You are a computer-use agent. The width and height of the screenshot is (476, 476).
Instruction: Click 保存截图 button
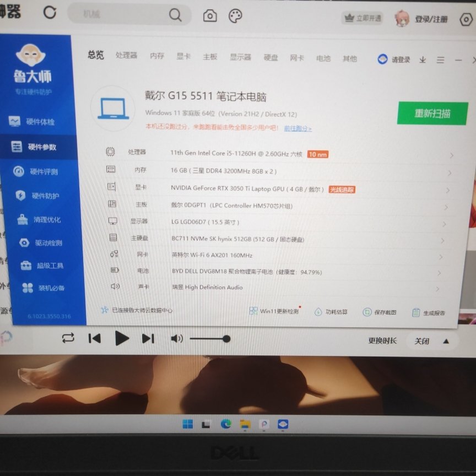pos(380,312)
